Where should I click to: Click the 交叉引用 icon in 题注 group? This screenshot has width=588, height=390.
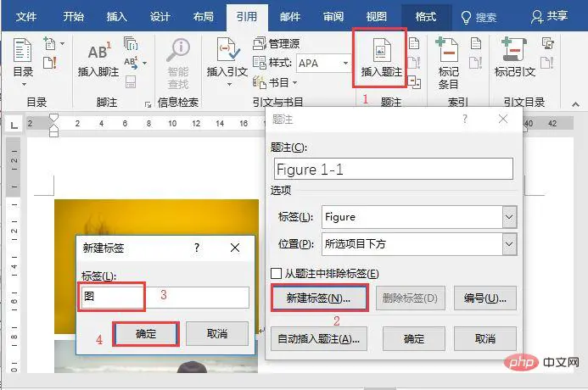click(x=414, y=81)
